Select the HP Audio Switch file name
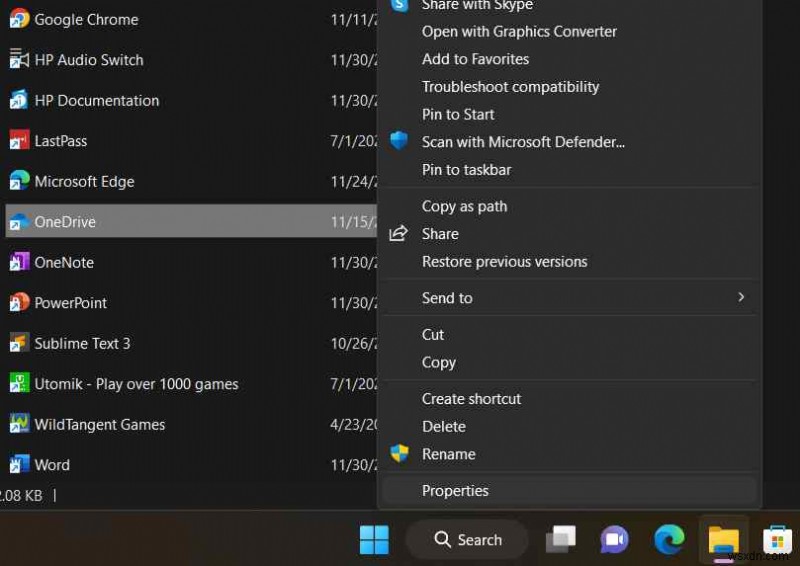This screenshot has width=800, height=566. [89, 60]
